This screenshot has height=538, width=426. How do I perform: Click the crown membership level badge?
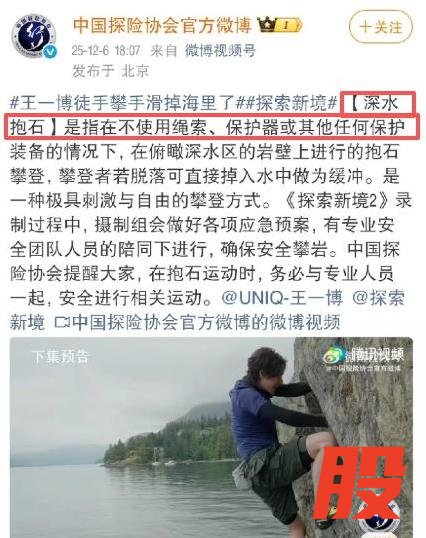click(x=280, y=24)
